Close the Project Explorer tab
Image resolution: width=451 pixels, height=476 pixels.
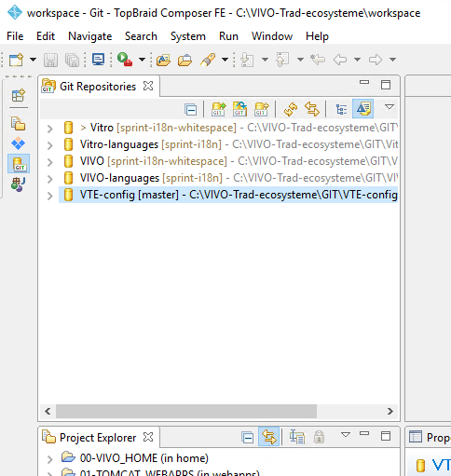pyautogui.click(x=148, y=437)
